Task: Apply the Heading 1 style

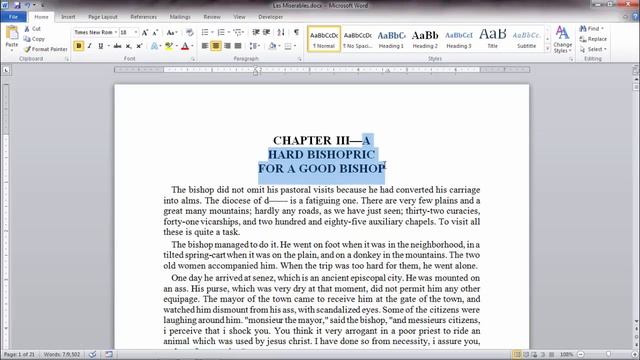Action: tap(391, 39)
